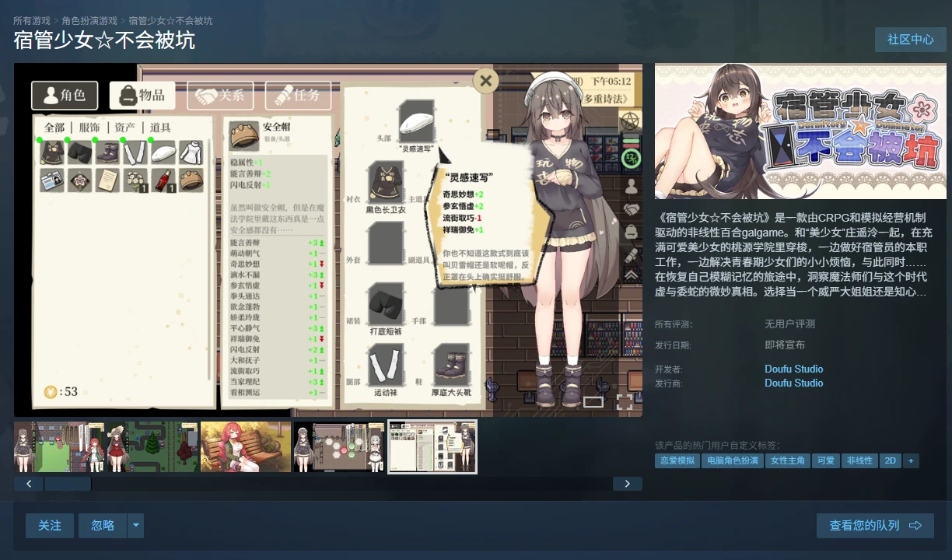Select the 非线性 tag
This screenshot has width=952, height=560.
pos(859,460)
